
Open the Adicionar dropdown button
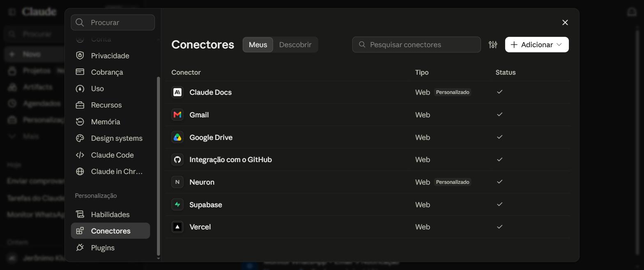[x=537, y=45]
